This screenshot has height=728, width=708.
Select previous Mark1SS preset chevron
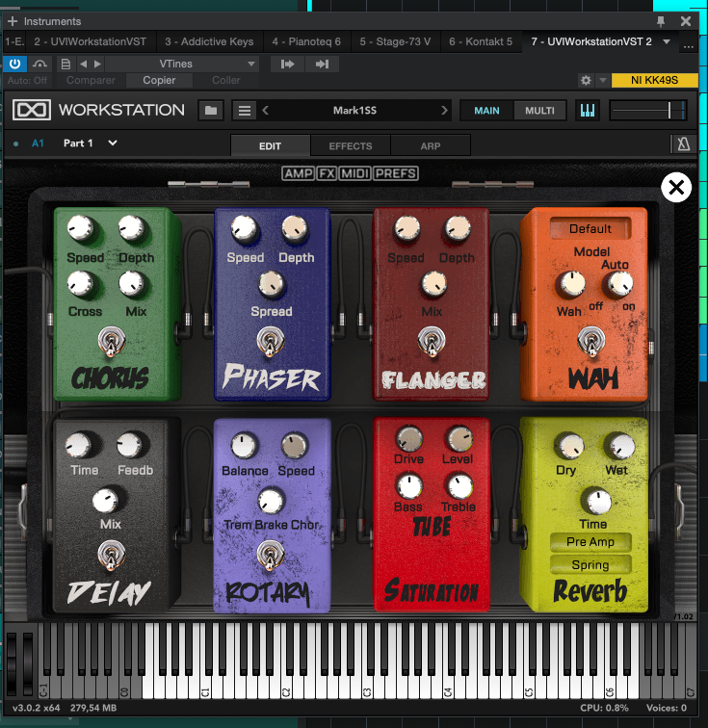265,111
